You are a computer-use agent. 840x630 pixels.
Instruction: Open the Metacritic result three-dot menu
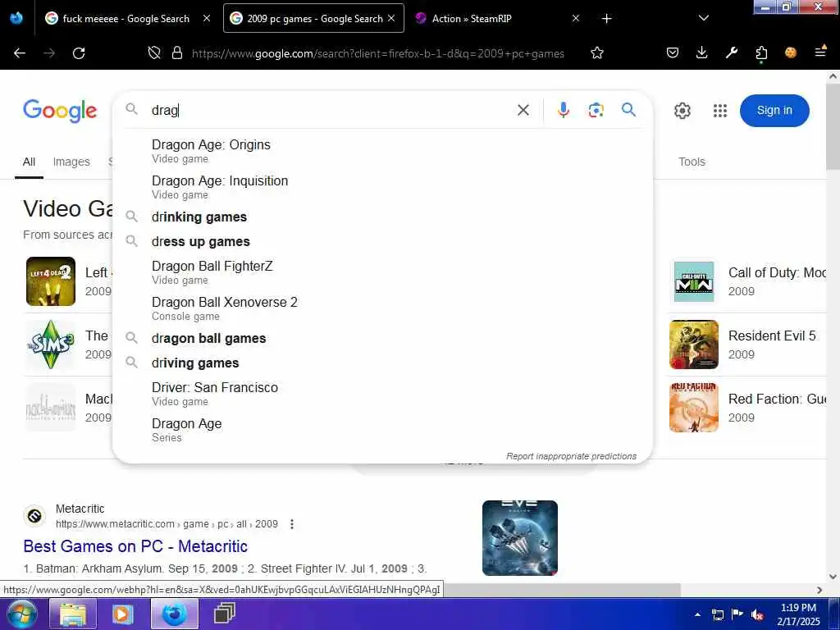pyautogui.click(x=292, y=524)
